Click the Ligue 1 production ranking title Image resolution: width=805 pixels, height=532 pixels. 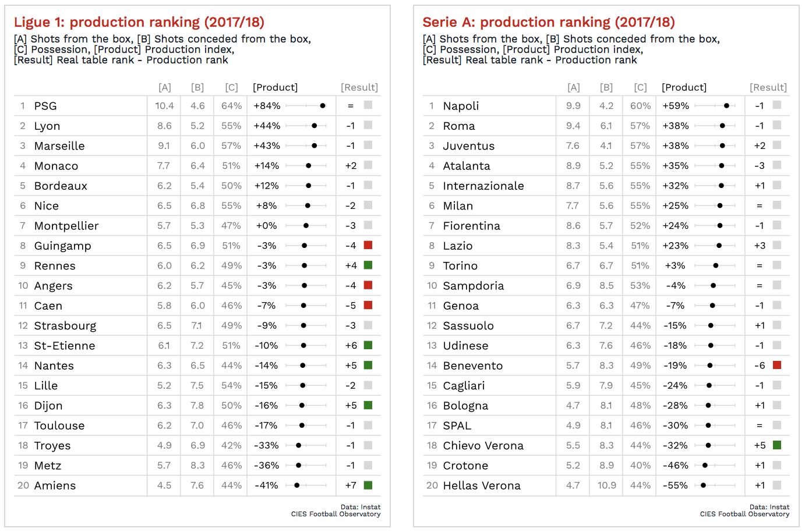139,22
